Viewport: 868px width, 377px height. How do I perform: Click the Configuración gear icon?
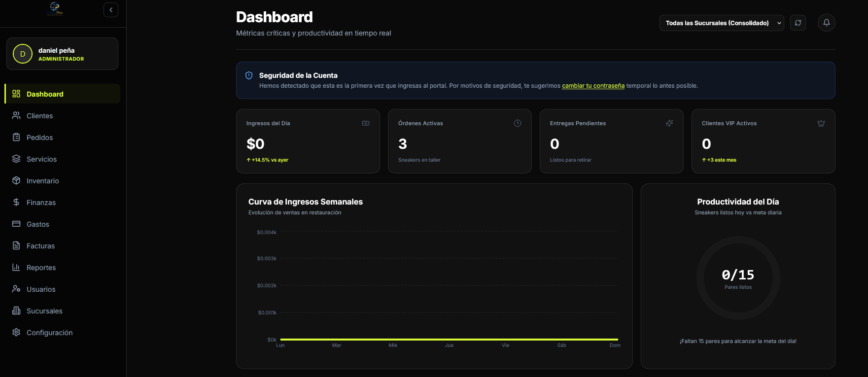(16, 332)
